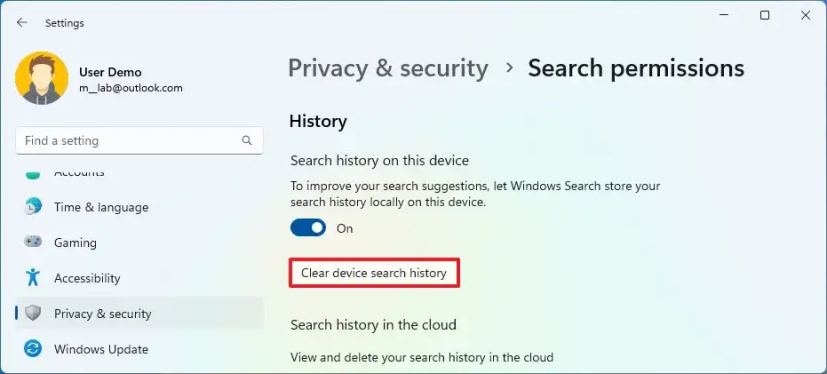Click the Gaming controller icon
Viewport: 827px width, 374px height.
pos(33,242)
